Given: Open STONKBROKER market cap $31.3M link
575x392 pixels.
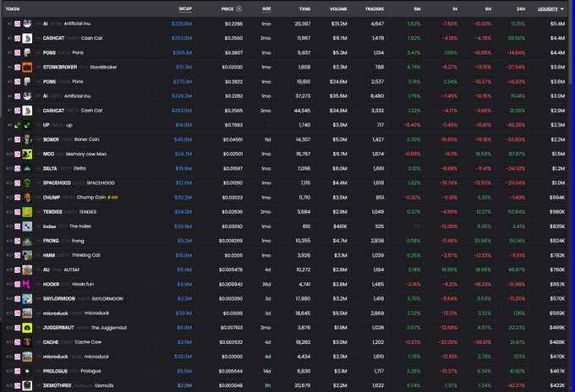Looking at the screenshot, I should (183, 67).
